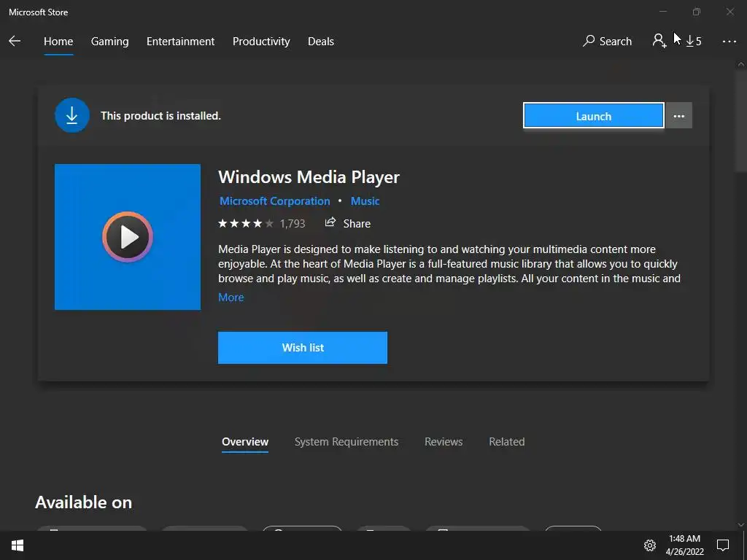Open downloads and updates indicator
The height and width of the screenshot is (560, 747).
pos(694,42)
